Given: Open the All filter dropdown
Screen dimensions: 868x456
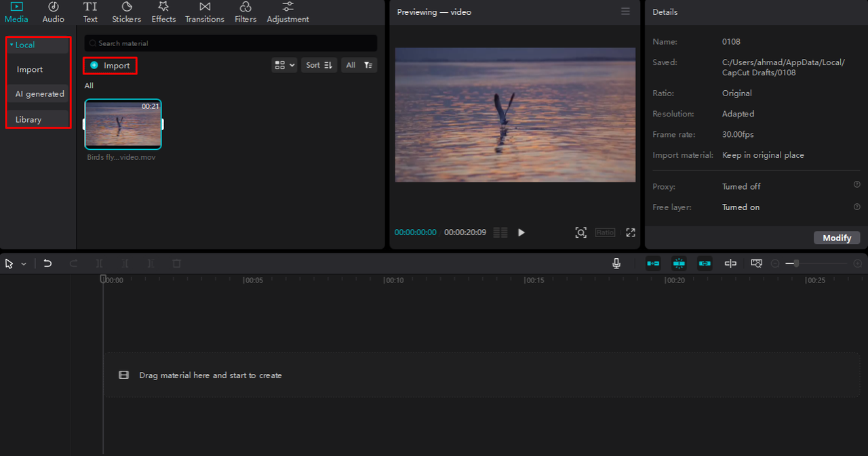Looking at the screenshot, I should 359,65.
